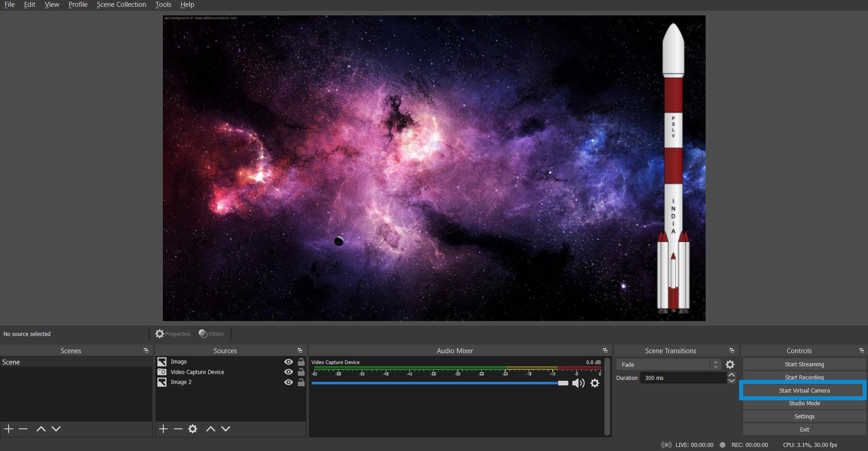Click the REC: 00:00:00 timer text
The image size is (868, 451).
749,445
